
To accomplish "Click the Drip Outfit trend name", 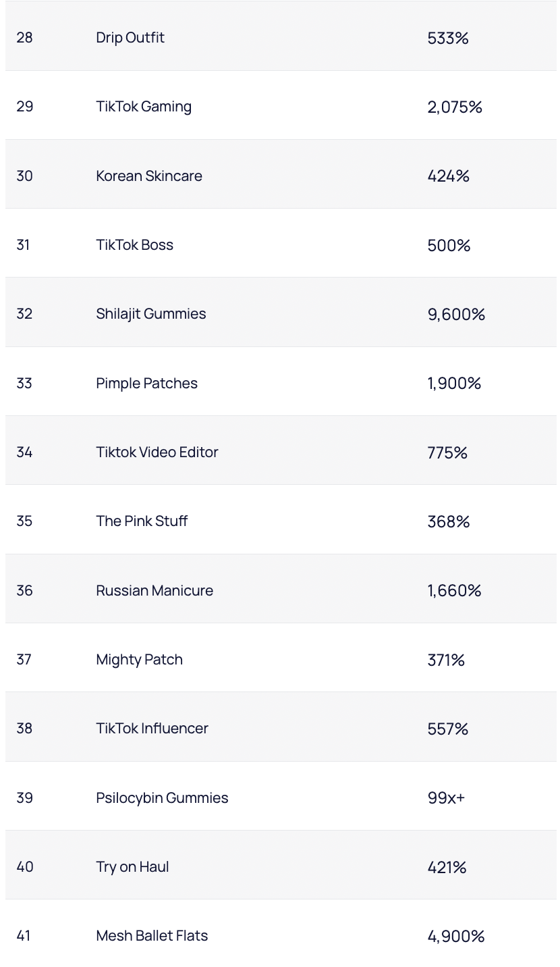I will click(x=130, y=37).
